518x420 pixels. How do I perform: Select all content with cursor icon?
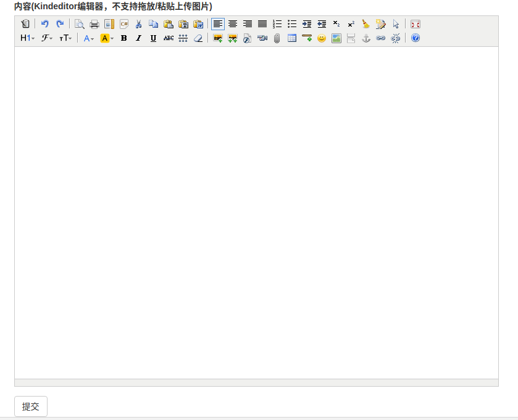coord(396,24)
